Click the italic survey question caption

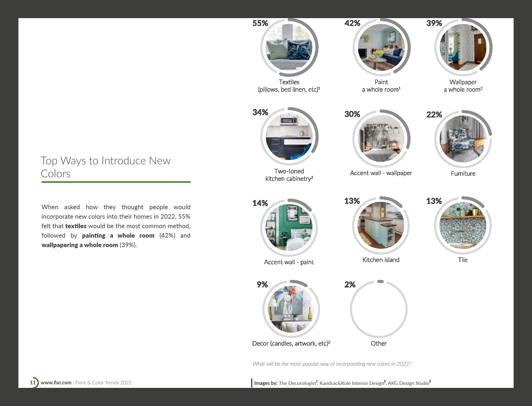(332, 364)
